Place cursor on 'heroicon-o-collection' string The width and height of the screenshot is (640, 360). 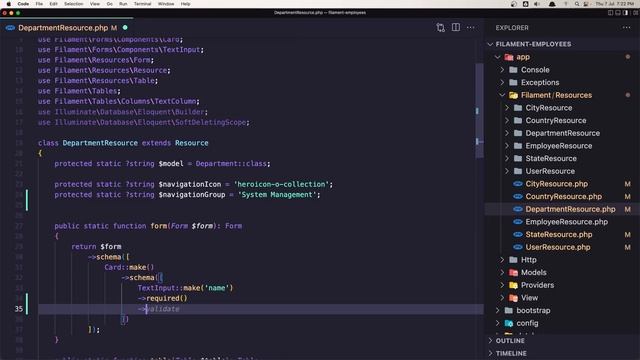pos(283,184)
